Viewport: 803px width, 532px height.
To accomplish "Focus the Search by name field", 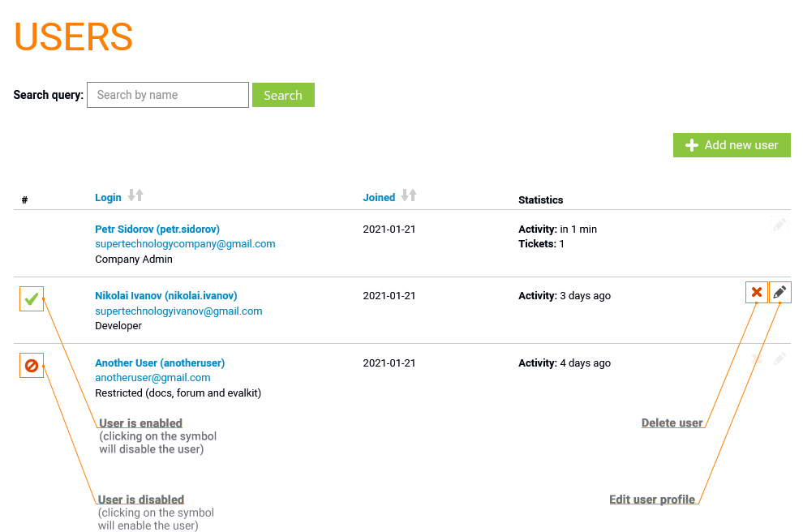I will pyautogui.click(x=168, y=95).
